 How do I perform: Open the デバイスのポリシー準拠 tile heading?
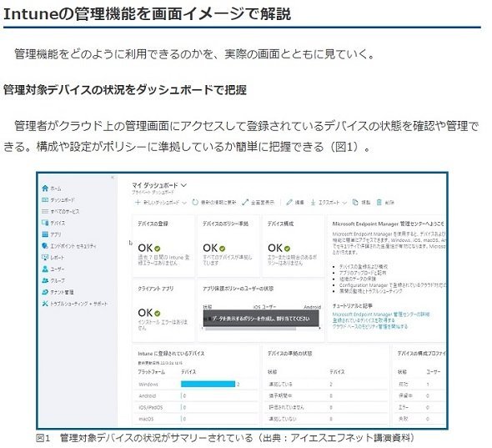pos(225,224)
